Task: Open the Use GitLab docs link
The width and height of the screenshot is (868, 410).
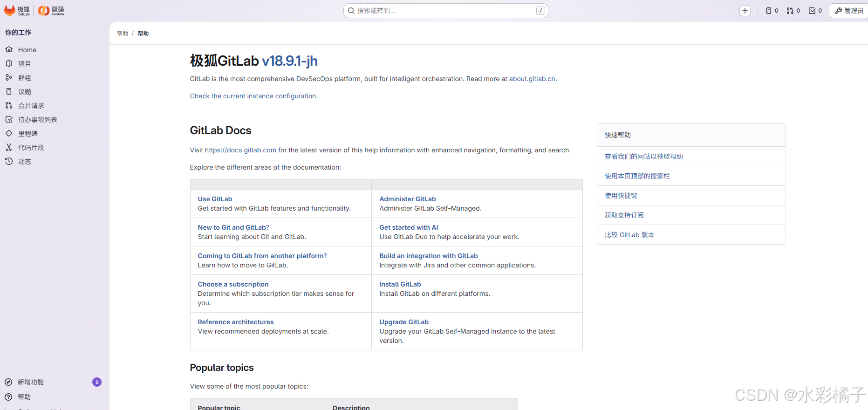Action: (215, 199)
